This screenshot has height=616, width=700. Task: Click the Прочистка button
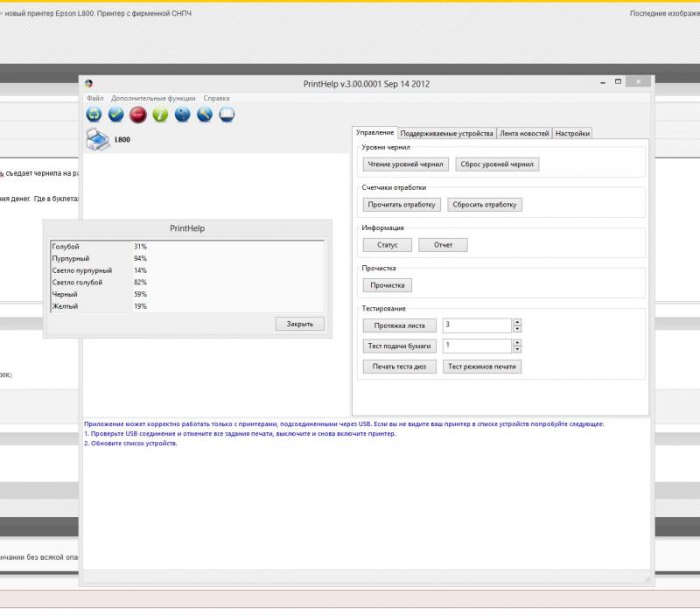pos(388,285)
